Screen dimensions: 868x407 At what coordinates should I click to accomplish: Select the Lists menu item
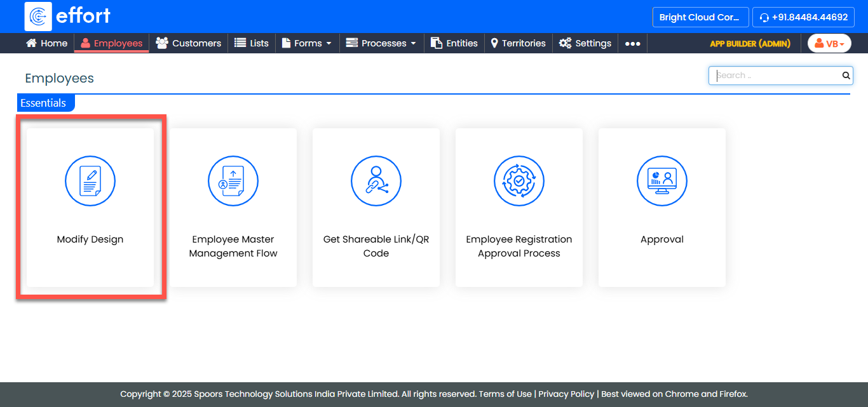pyautogui.click(x=252, y=43)
